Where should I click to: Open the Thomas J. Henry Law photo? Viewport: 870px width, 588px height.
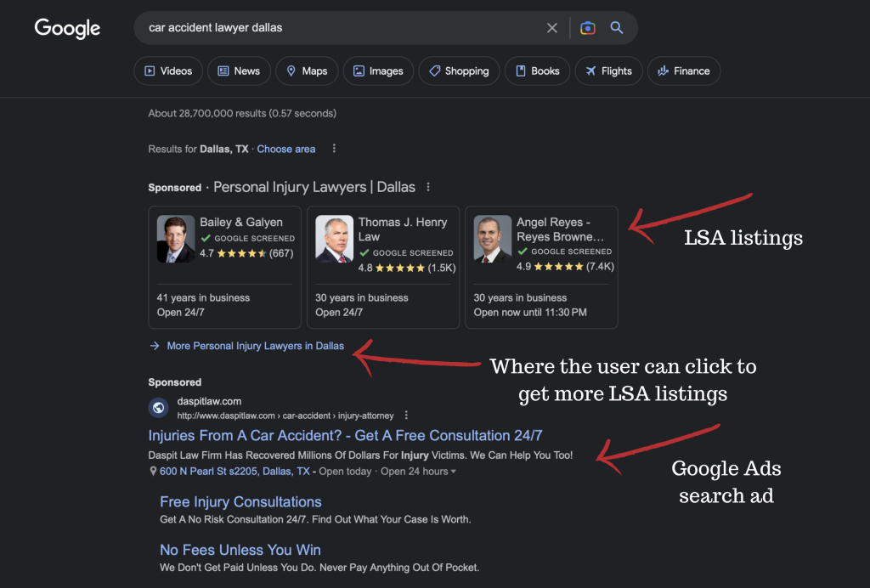point(334,239)
